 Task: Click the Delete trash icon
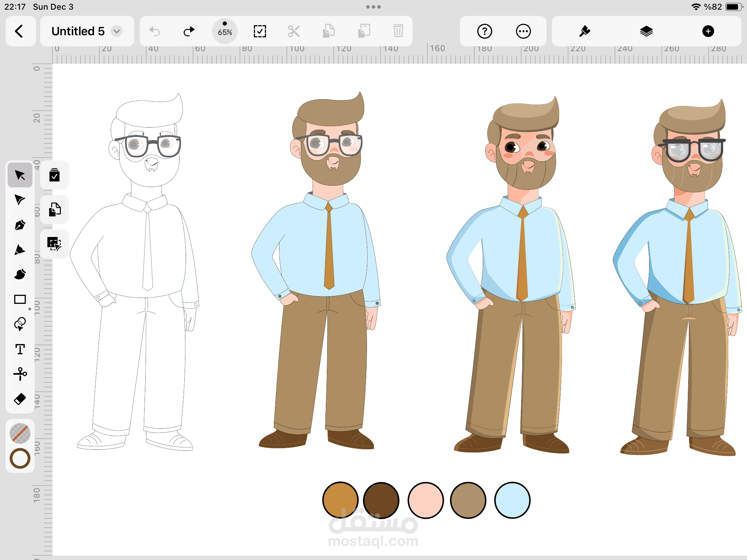coord(398,31)
